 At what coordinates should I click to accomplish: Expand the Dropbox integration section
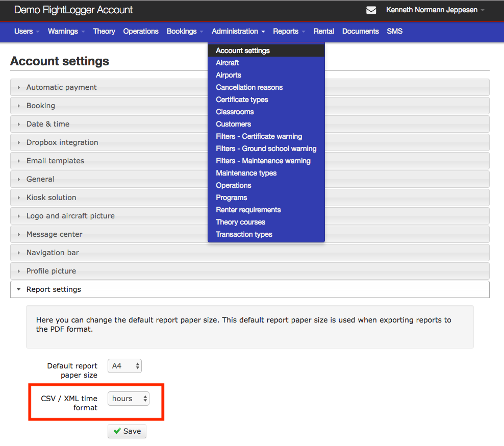[109, 142]
